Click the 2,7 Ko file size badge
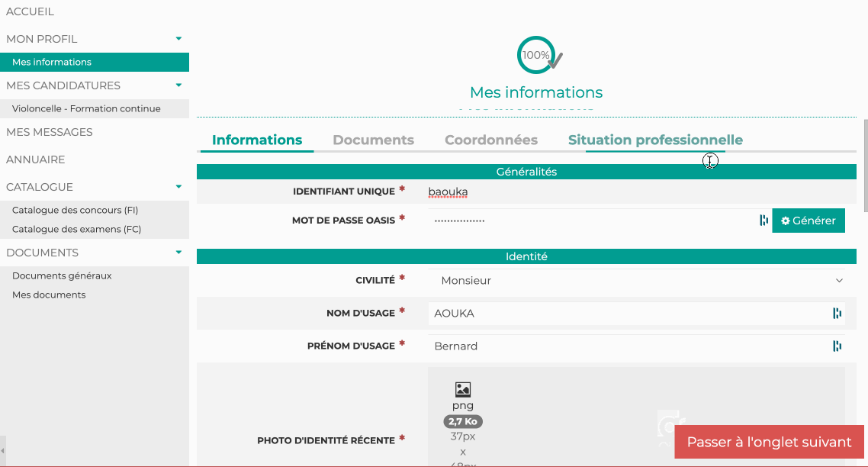The image size is (868, 467). point(463,421)
